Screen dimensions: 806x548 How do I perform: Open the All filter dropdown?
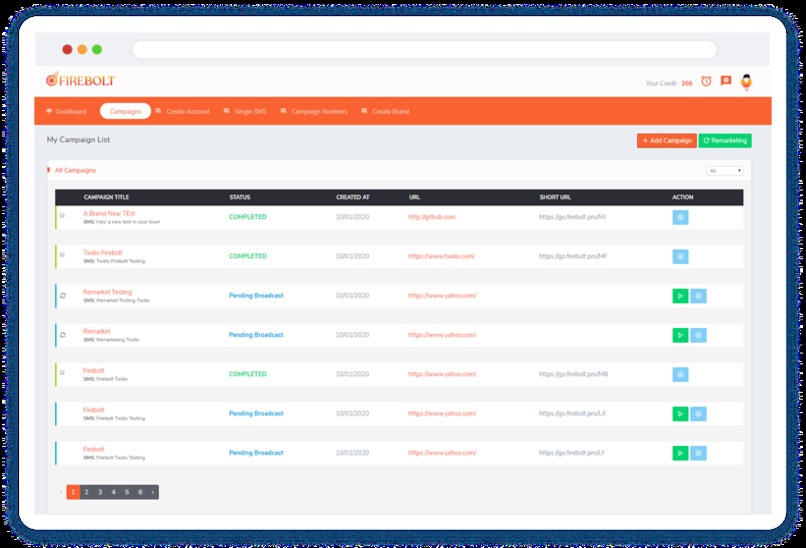[725, 171]
